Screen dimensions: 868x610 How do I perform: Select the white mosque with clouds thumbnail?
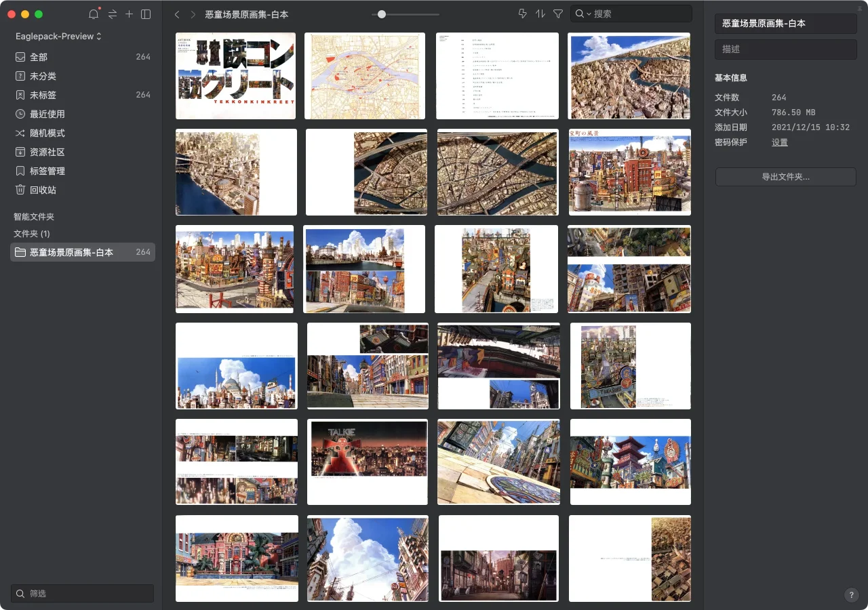(237, 366)
